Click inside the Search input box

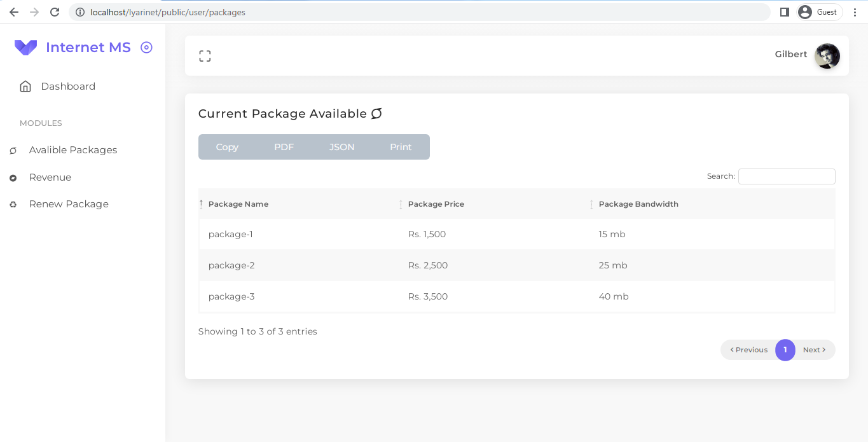click(787, 176)
